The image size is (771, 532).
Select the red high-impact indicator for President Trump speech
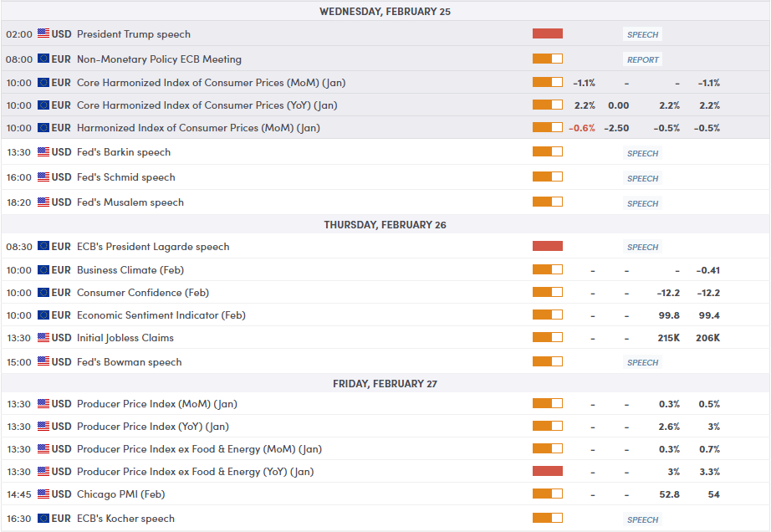[548, 34]
